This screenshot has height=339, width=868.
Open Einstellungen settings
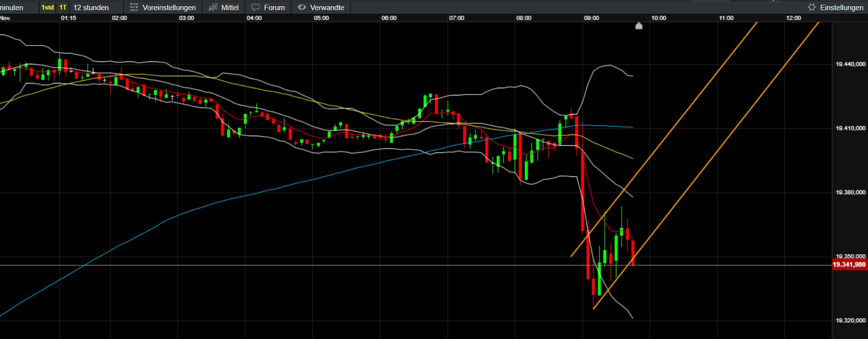835,7
